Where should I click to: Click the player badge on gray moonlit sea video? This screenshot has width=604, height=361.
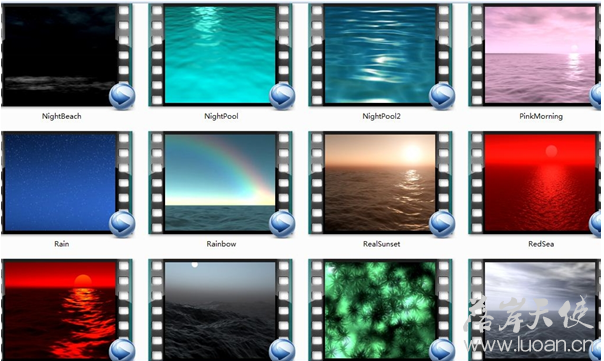pos(282,350)
